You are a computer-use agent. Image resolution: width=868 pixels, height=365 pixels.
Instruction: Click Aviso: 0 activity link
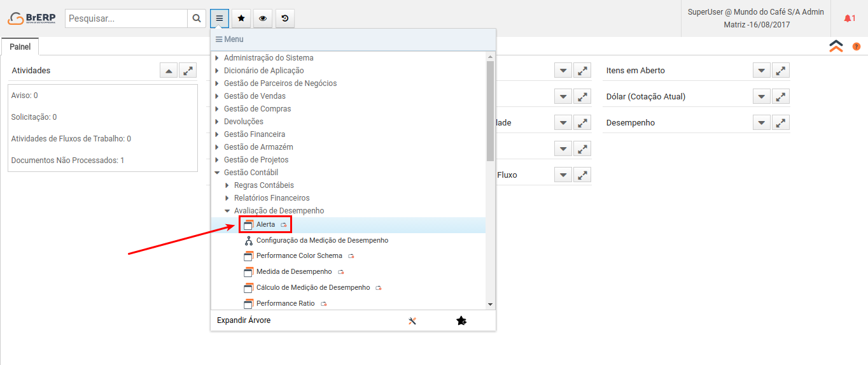(25, 96)
